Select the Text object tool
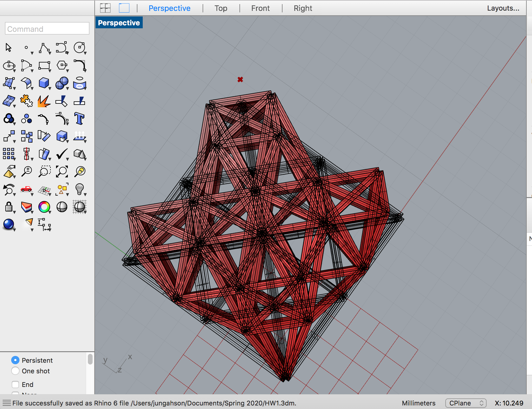 point(79,118)
